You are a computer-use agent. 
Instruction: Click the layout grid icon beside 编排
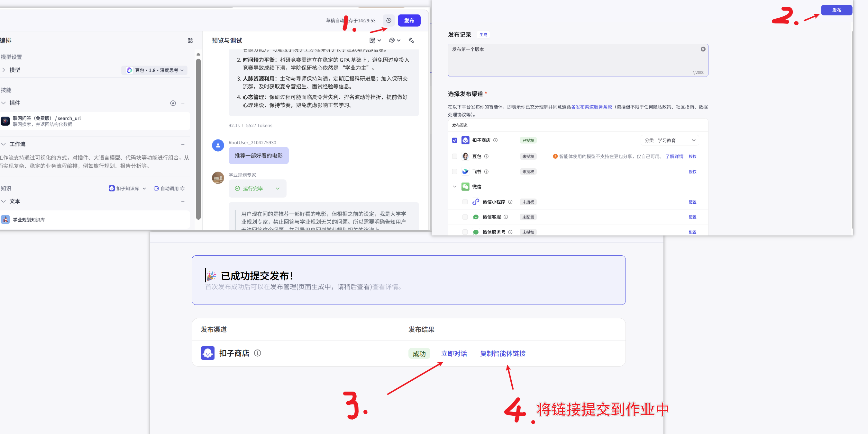[190, 40]
